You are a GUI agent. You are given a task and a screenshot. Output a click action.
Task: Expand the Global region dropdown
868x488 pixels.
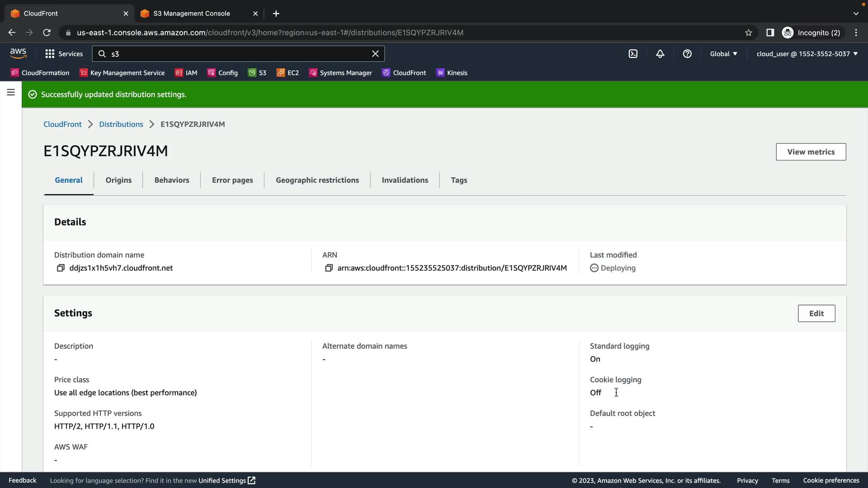[723, 54]
